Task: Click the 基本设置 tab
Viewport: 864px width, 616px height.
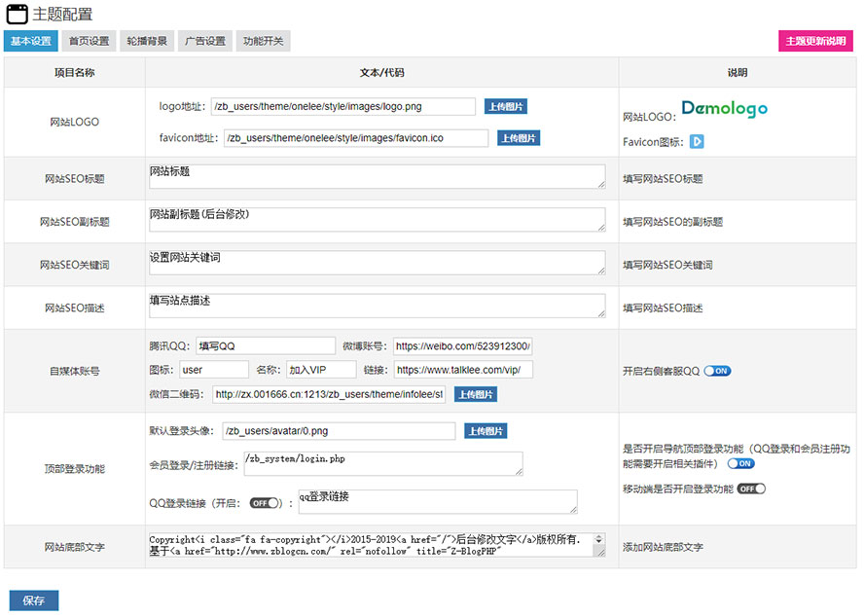Action: (x=30, y=41)
